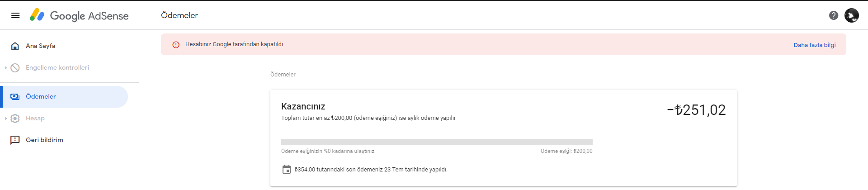This screenshot has height=190, width=868.
Task: Expand the Hesap section arrow
Action: tap(6, 119)
